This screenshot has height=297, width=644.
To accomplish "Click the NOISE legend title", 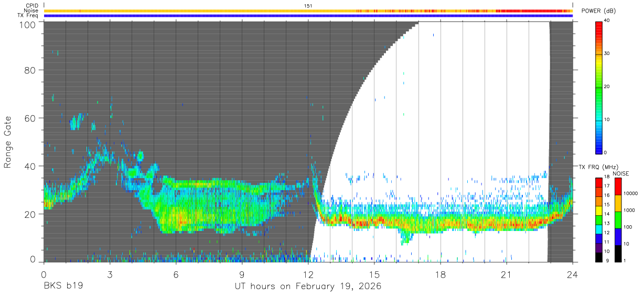I will coord(620,173).
